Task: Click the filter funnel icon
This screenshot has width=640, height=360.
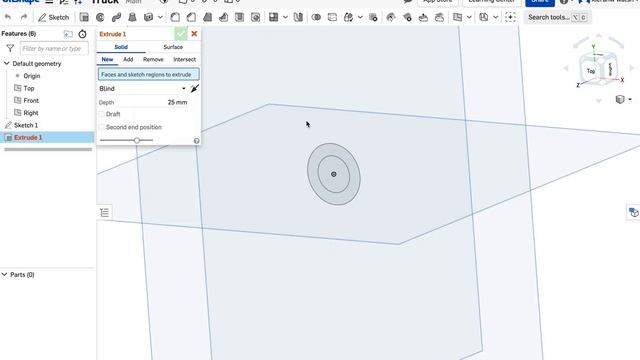Action: tap(10, 49)
